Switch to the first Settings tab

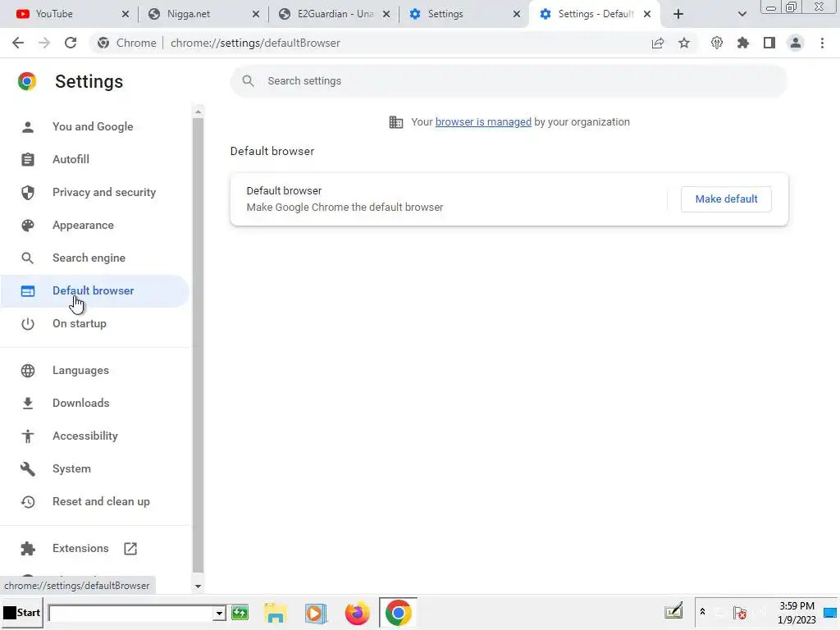[463, 14]
